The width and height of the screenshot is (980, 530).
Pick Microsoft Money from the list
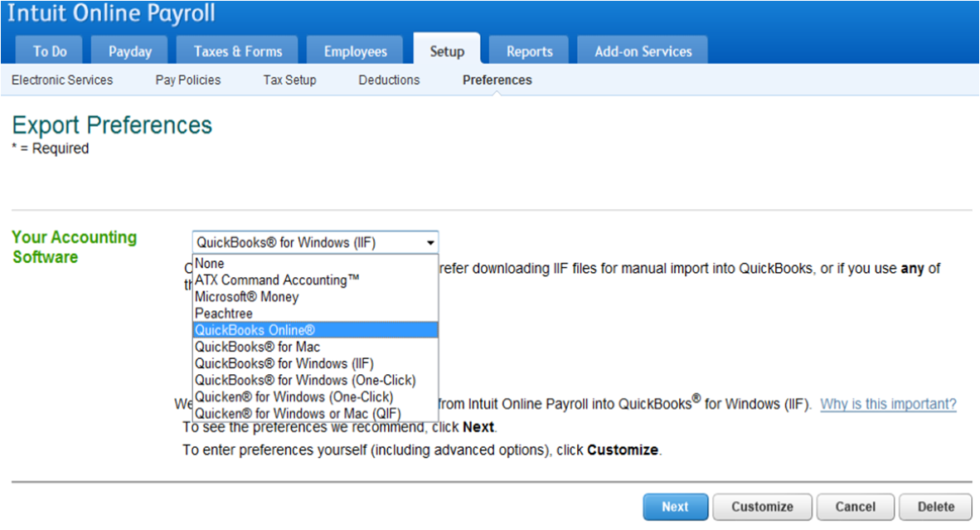315,297
